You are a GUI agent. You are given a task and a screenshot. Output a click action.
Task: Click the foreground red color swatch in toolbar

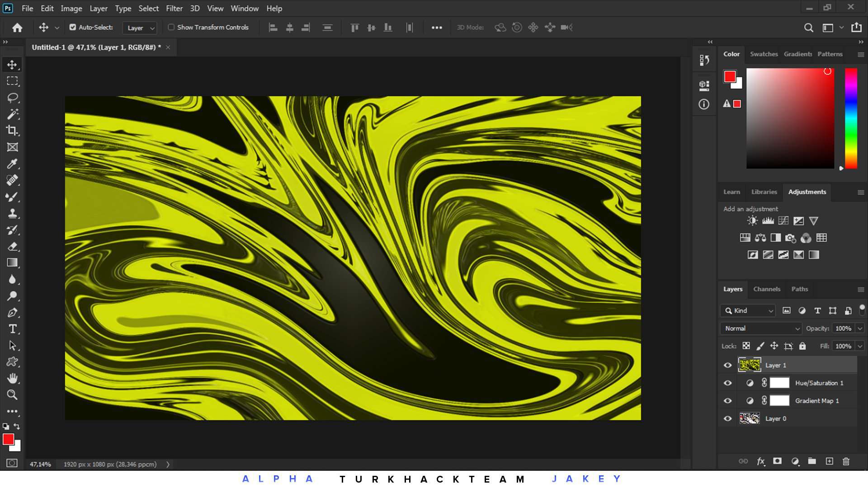tap(8, 439)
